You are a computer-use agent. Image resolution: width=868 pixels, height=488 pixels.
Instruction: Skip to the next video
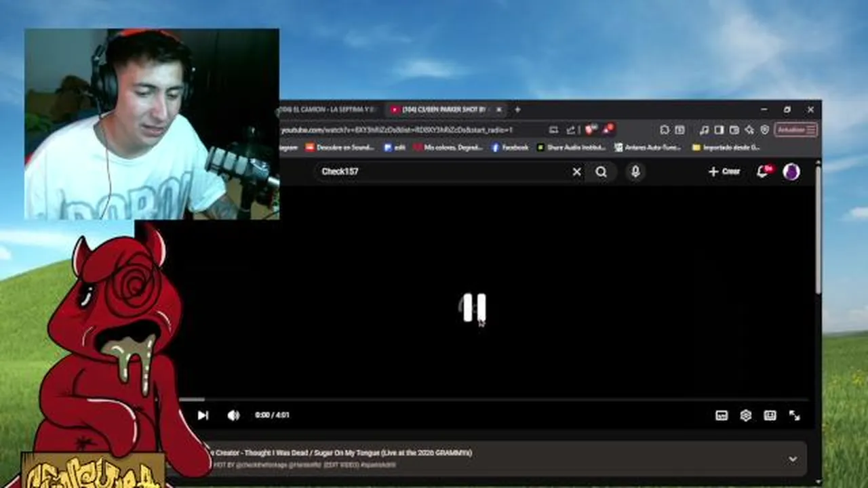click(203, 415)
